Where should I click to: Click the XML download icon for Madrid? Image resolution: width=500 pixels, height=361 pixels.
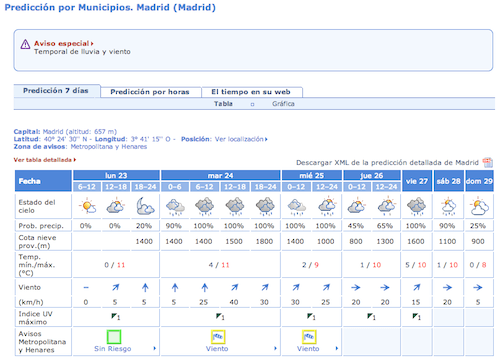[x=487, y=162]
